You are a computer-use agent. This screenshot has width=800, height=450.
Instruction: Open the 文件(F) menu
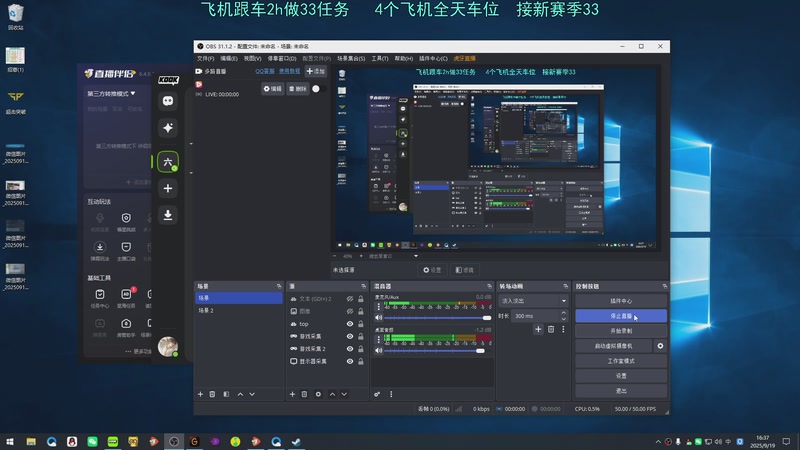(x=206, y=59)
